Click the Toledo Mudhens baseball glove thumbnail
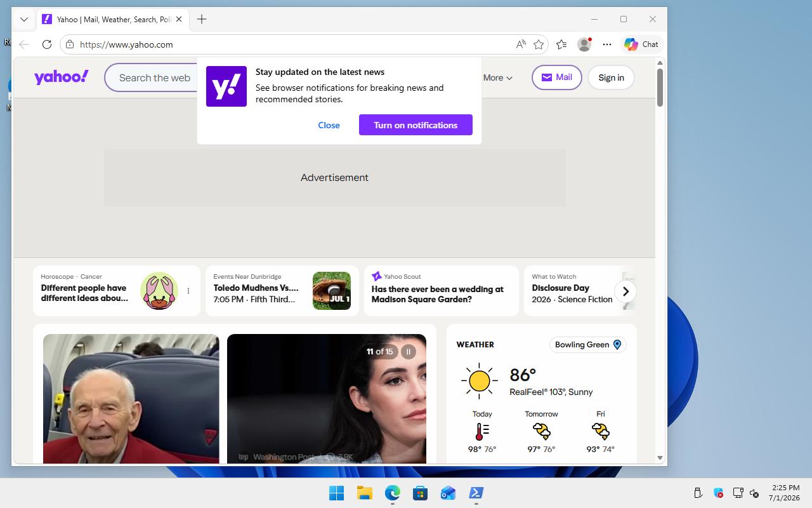This screenshot has width=812, height=508. tap(332, 291)
